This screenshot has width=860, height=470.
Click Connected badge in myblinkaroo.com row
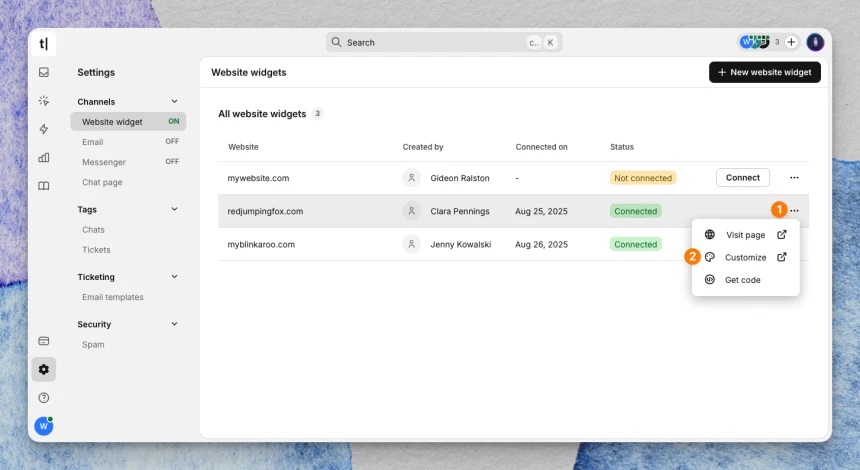point(636,244)
